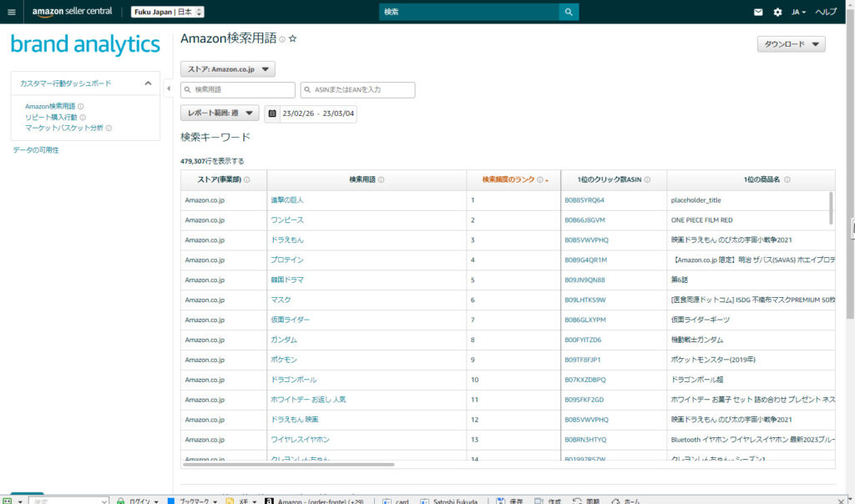The image size is (855, 504).
Task: Open メモ dropdown in bottom toolbar
Action: (254, 501)
